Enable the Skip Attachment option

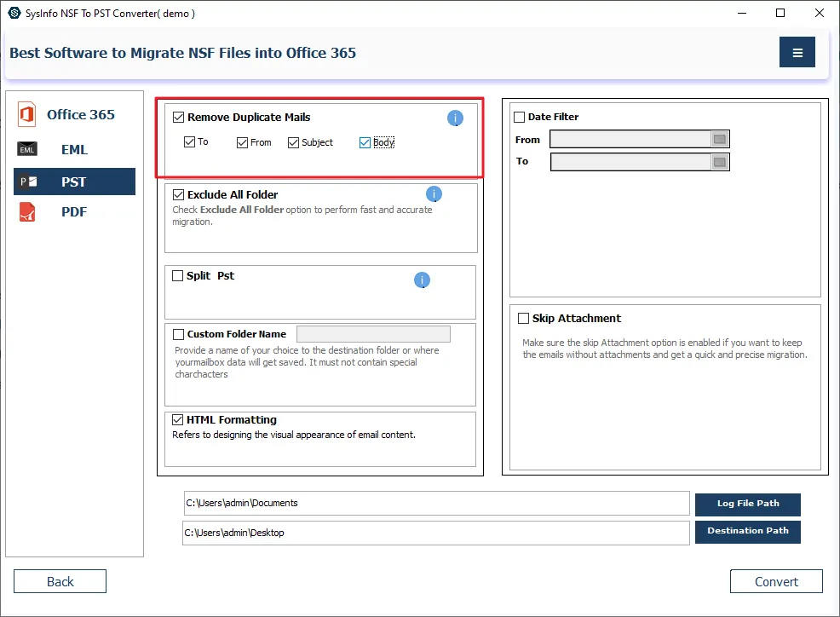(524, 319)
